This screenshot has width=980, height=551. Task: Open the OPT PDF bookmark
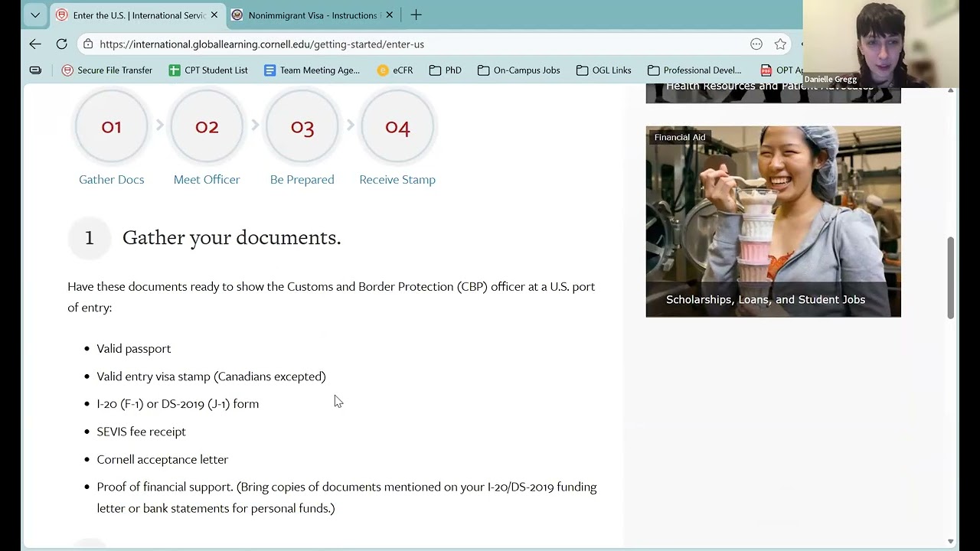[781, 70]
